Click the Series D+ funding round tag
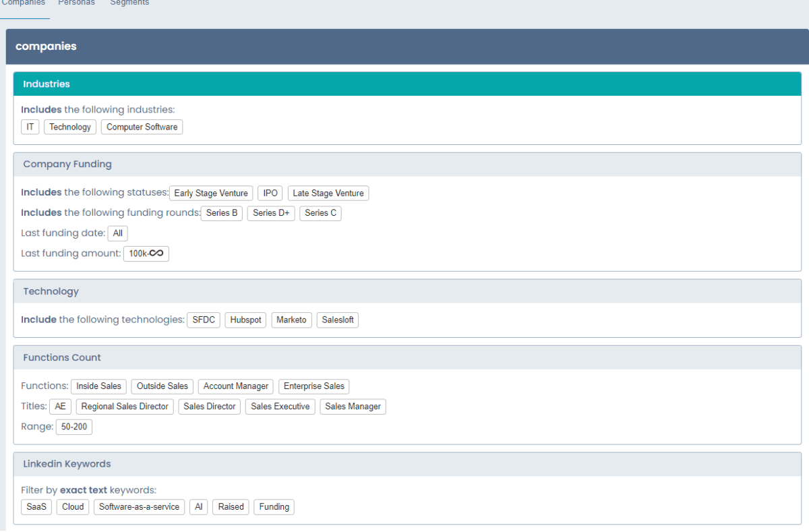This screenshot has height=532, width=809. [271, 213]
